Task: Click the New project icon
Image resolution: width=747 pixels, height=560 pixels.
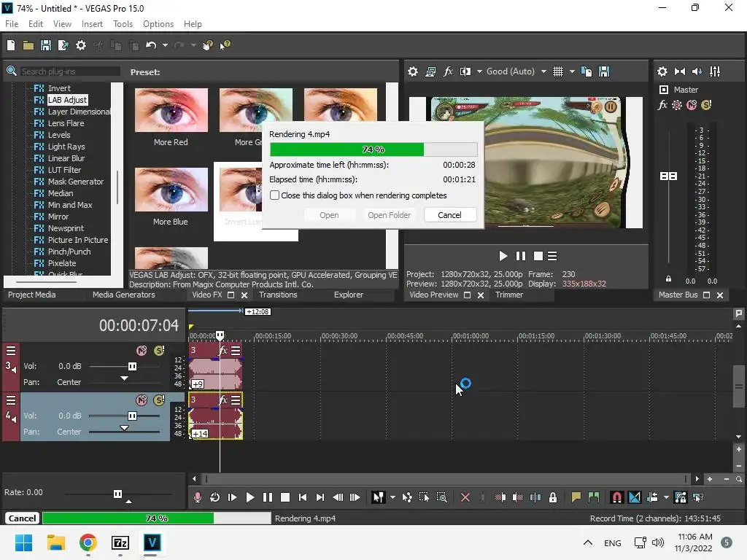Action: (x=11, y=45)
